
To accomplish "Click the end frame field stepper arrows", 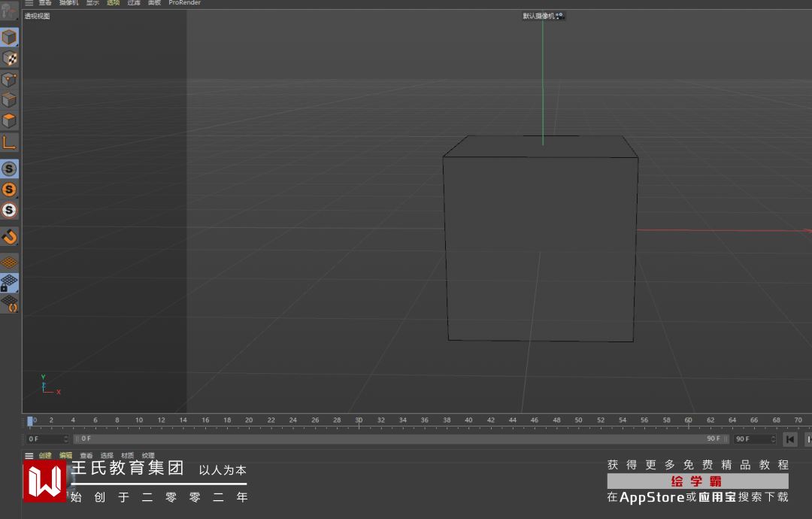I will (x=773, y=439).
